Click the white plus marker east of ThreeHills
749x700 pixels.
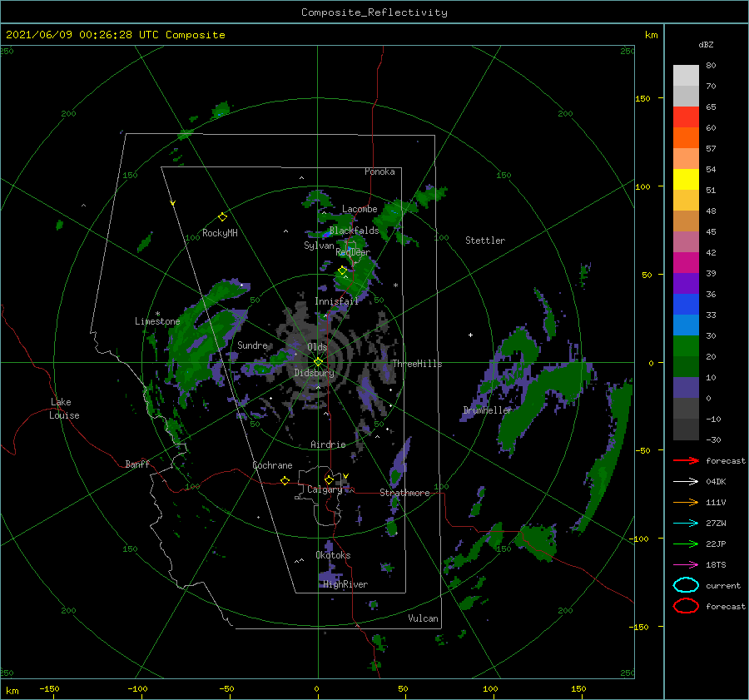[x=470, y=335]
